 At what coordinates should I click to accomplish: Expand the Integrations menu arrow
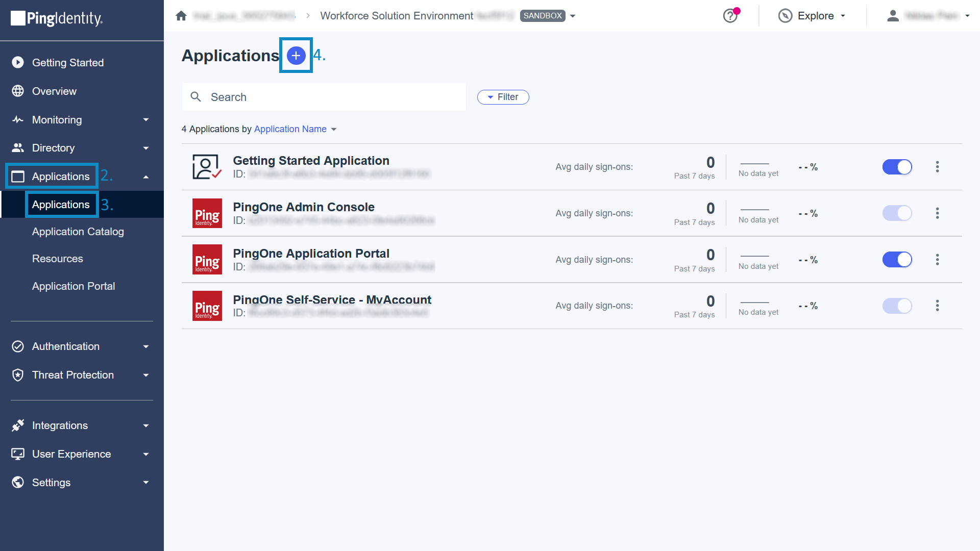coord(146,425)
